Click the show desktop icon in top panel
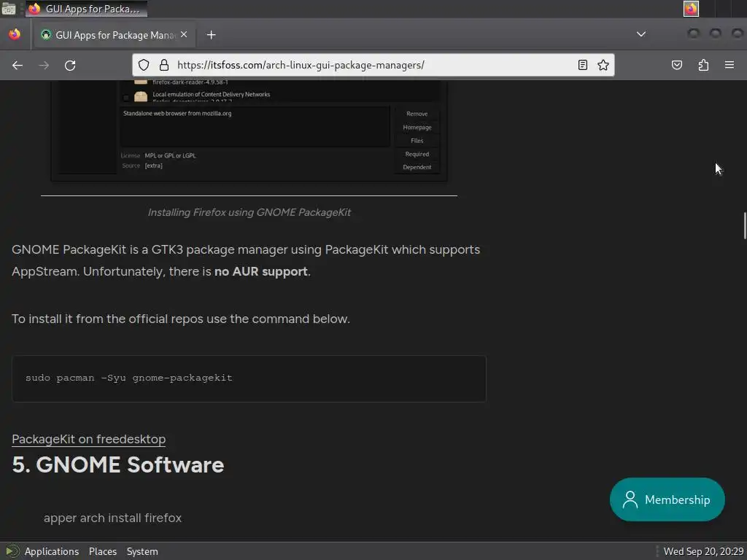Viewport: 747px width, 560px height. (9, 9)
